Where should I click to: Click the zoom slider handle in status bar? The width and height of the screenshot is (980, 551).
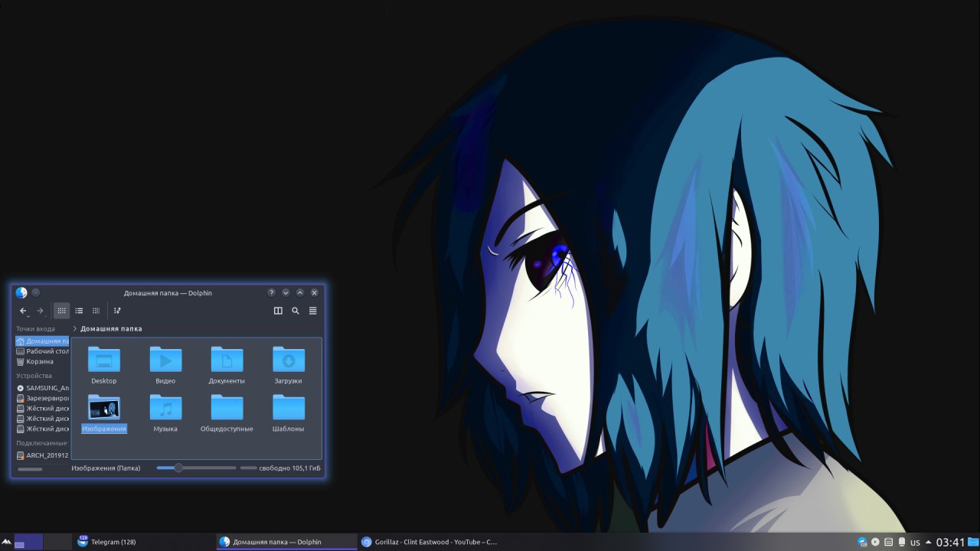(178, 468)
